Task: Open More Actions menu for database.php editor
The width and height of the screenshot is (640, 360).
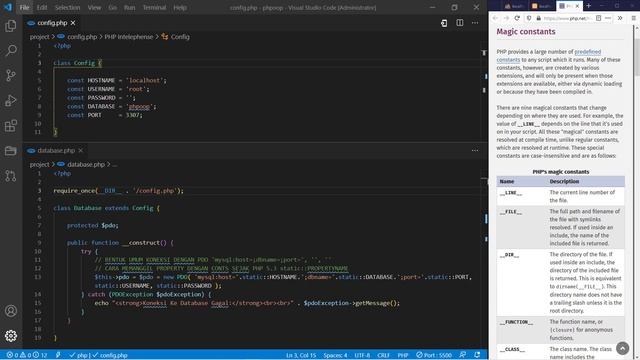Action: [x=475, y=151]
